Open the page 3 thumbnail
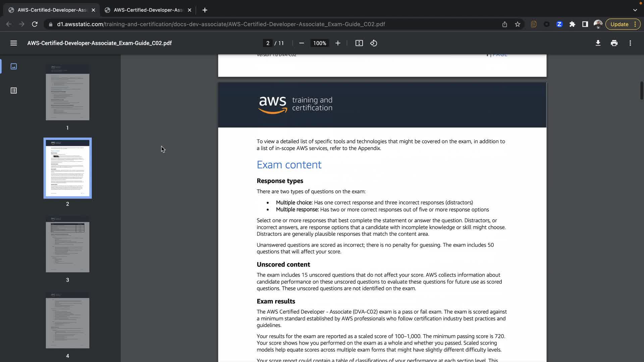The height and width of the screenshot is (362, 644). 67,244
